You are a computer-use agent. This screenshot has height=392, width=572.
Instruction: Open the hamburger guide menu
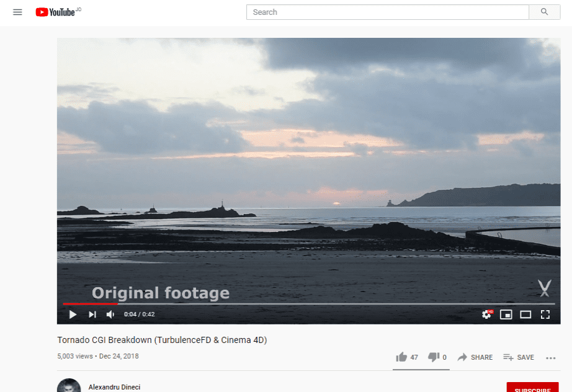(17, 12)
